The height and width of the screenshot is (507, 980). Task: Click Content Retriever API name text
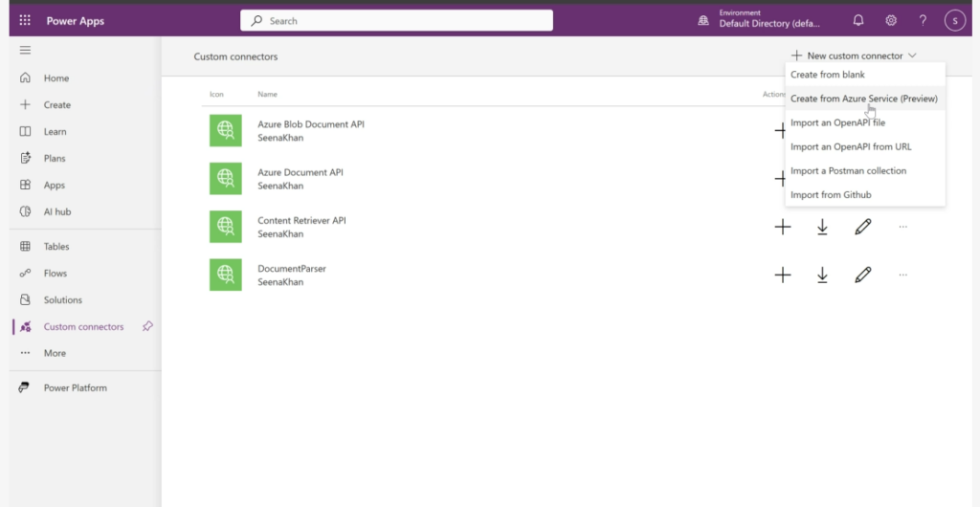click(x=301, y=220)
